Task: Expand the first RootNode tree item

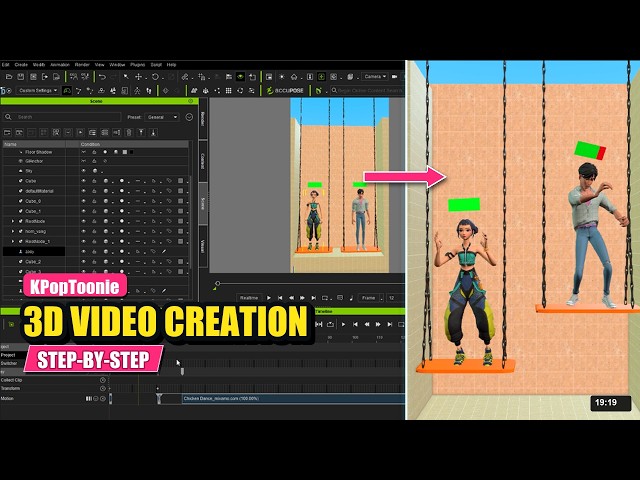Action: click(13, 221)
